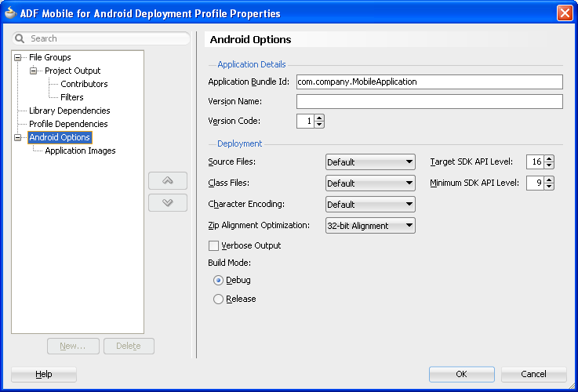Click the move down arrow button
This screenshot has width=578, height=392.
point(168,202)
